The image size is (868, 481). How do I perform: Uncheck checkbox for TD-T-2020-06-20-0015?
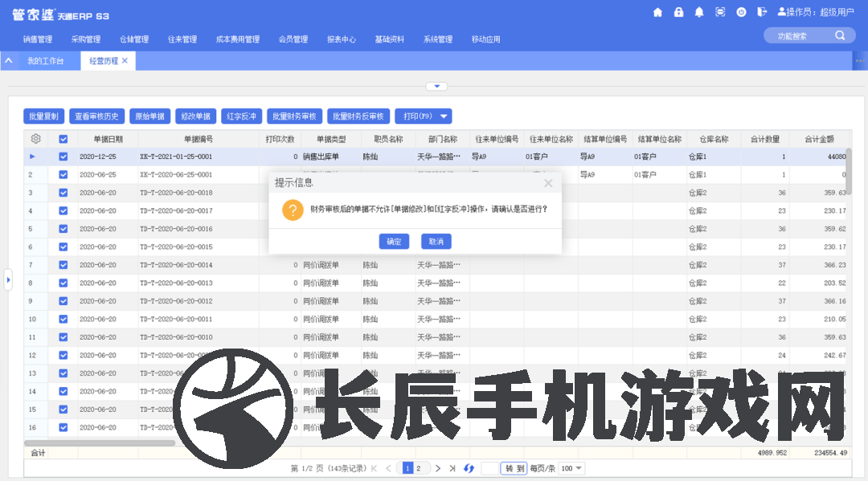tap(63, 247)
